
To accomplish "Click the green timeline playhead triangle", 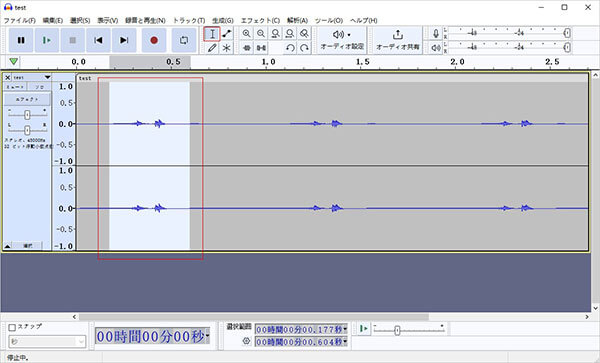I will pos(14,61).
